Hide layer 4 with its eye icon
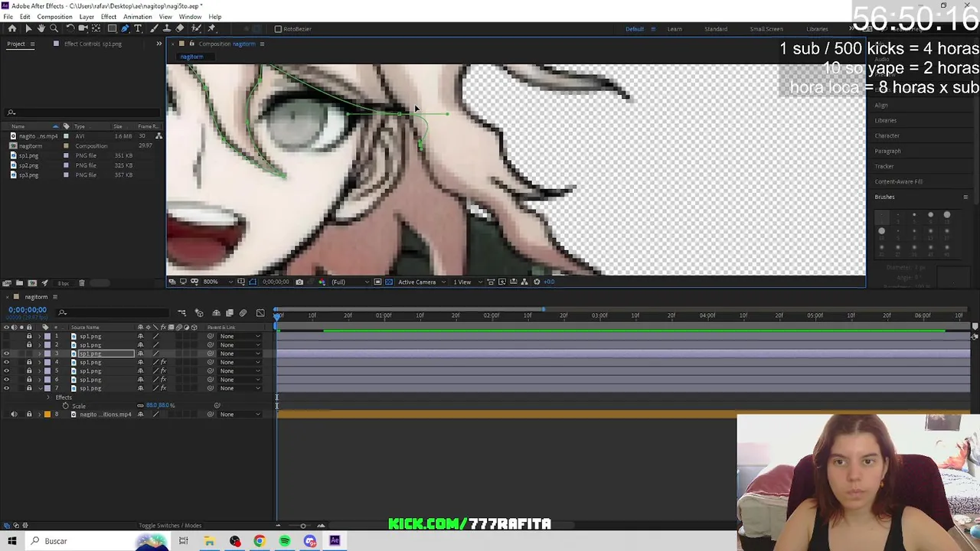The image size is (980, 551). (7, 362)
